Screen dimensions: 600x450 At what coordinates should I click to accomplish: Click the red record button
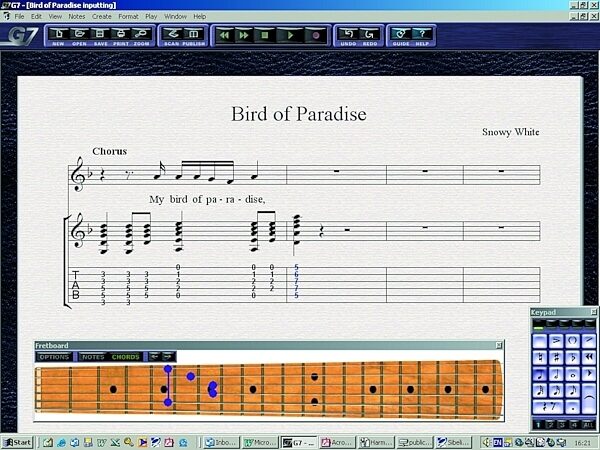pyautogui.click(x=316, y=35)
